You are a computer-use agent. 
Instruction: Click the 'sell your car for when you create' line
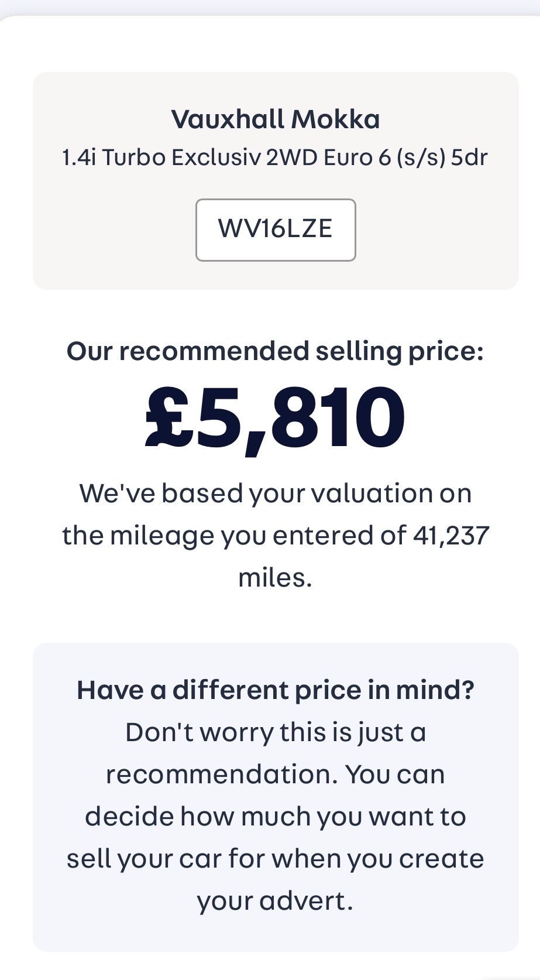pos(275,859)
